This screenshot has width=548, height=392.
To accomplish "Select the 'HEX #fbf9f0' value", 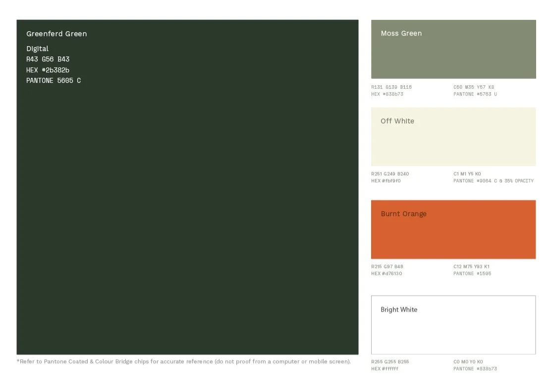I will (386, 181).
